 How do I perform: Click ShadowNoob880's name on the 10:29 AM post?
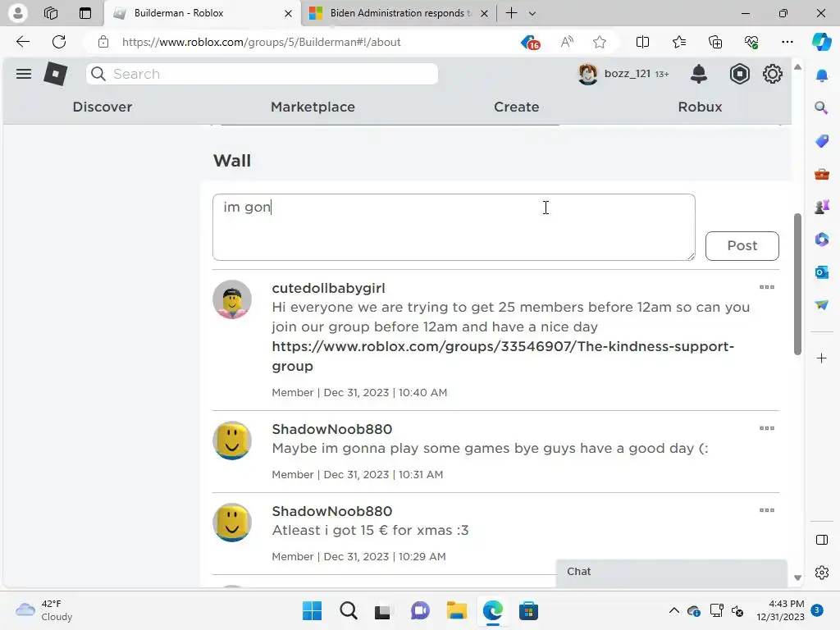332,511
